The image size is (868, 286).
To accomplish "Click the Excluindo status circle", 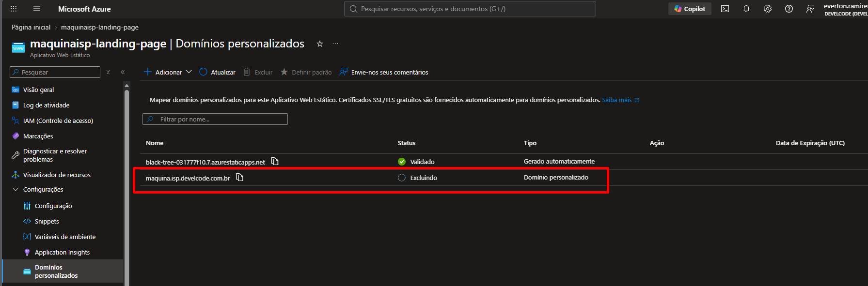I will coord(402,178).
